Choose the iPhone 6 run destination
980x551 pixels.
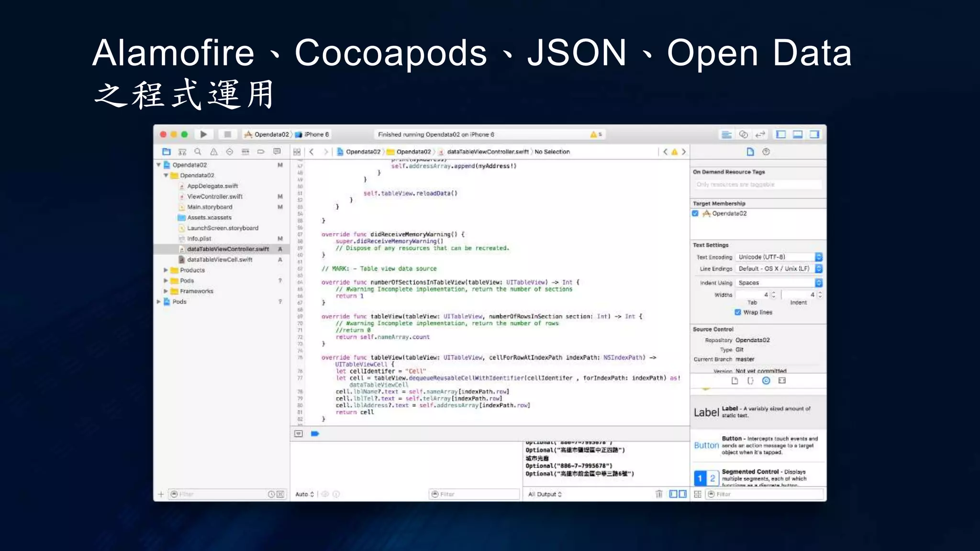click(x=312, y=134)
